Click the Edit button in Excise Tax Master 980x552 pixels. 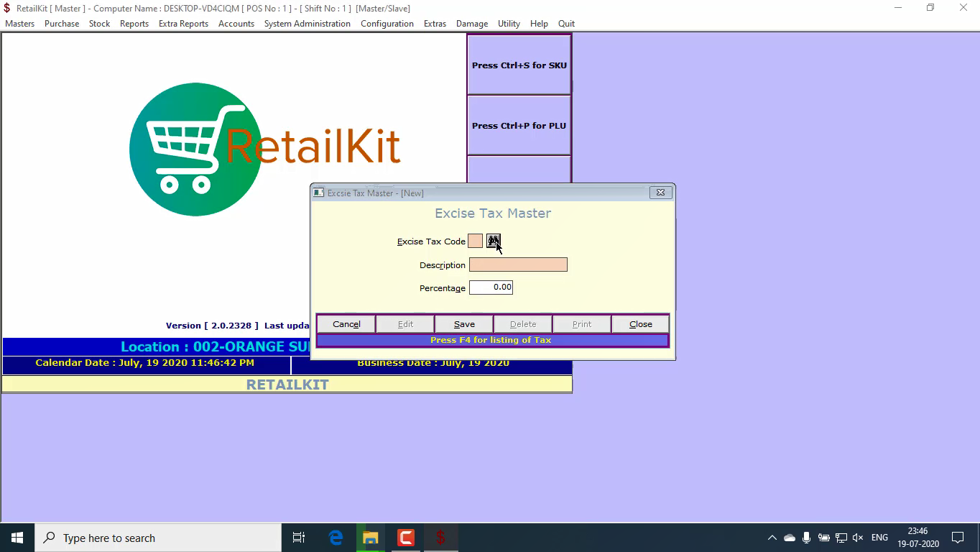coord(405,324)
